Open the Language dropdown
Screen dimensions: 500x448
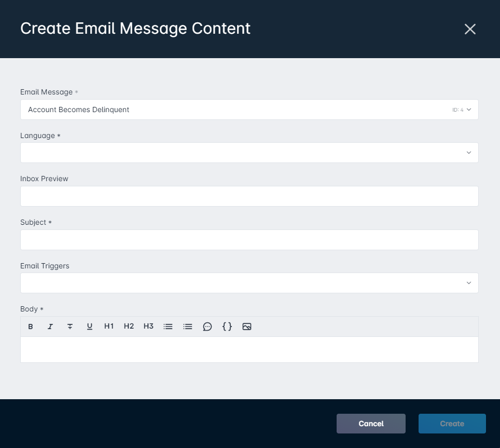coord(249,153)
